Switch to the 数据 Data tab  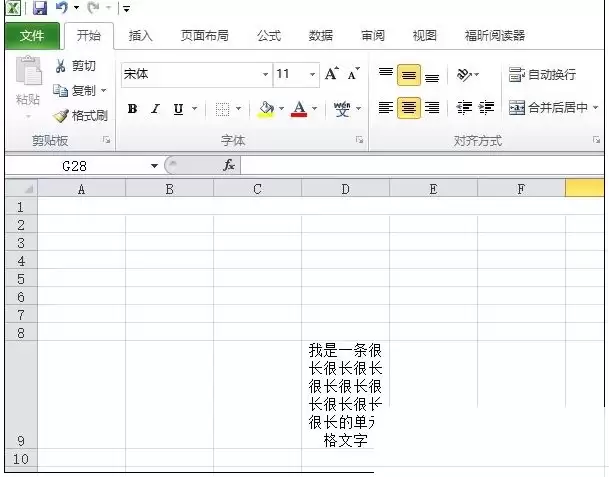[321, 36]
